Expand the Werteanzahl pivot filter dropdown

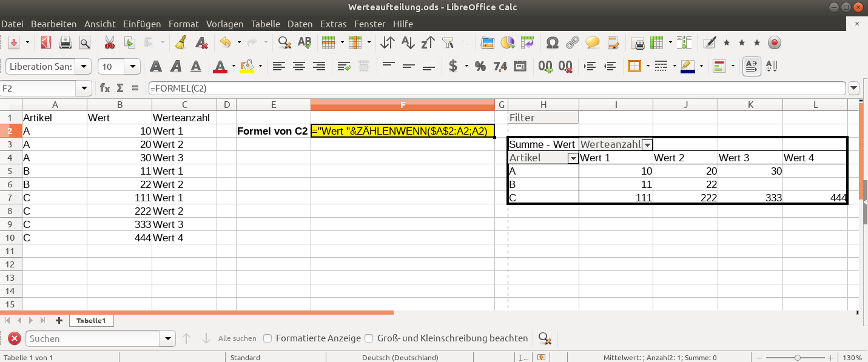[x=647, y=144]
